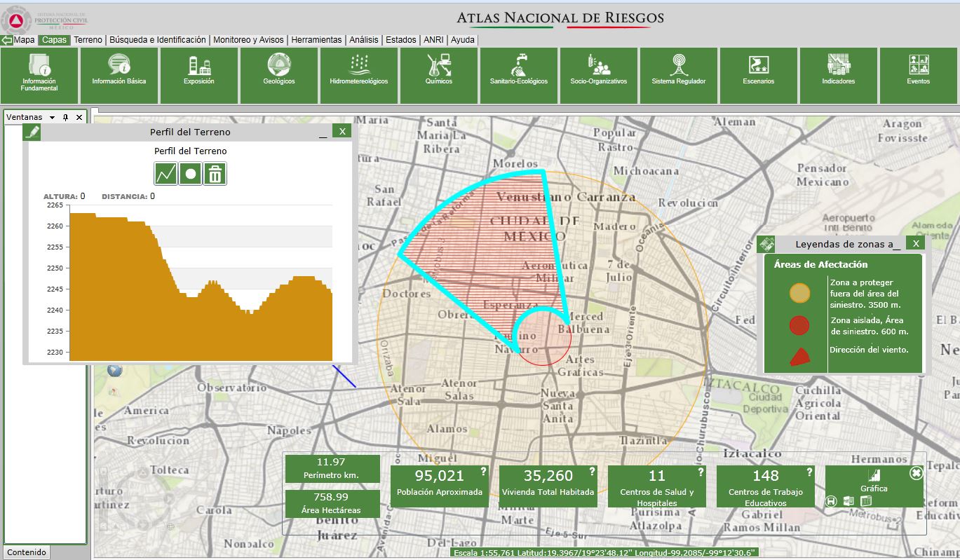Show help for Vivienda Total Habitada

[x=592, y=472]
